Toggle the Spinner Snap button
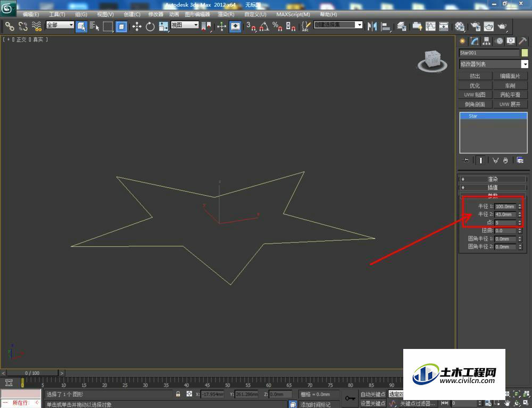The image size is (532, 408). pos(291,26)
